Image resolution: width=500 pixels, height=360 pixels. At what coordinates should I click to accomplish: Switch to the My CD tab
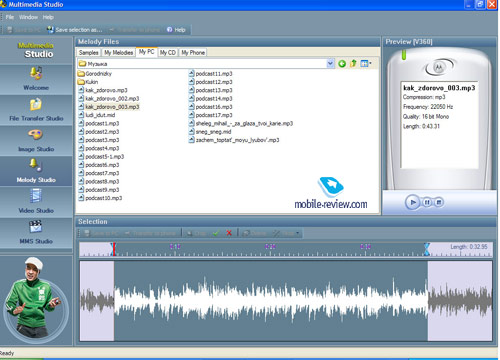click(x=168, y=53)
